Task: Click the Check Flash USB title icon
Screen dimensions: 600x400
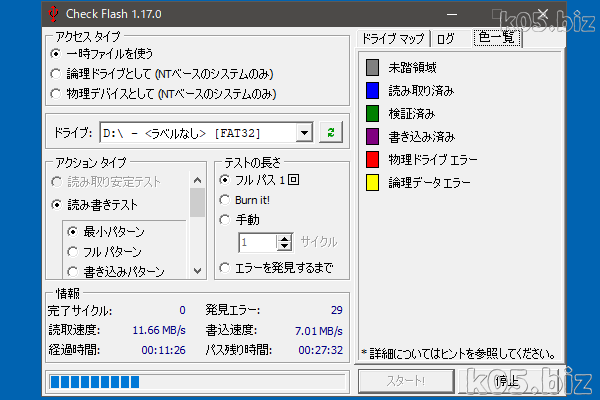Action: 54,14
